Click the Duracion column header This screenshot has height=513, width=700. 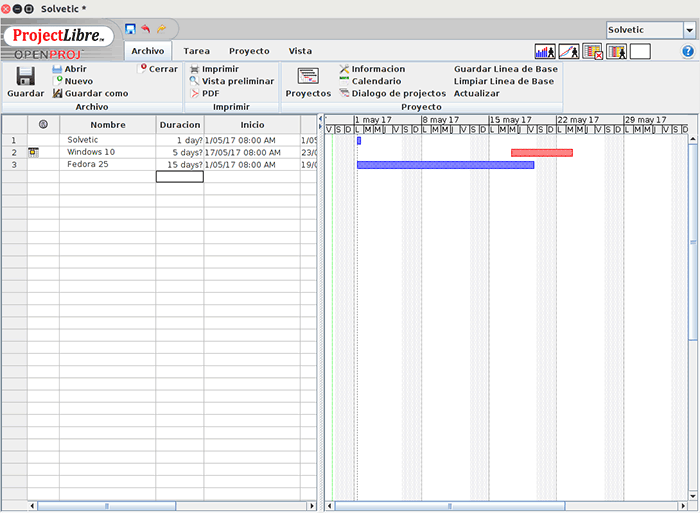[x=180, y=125]
